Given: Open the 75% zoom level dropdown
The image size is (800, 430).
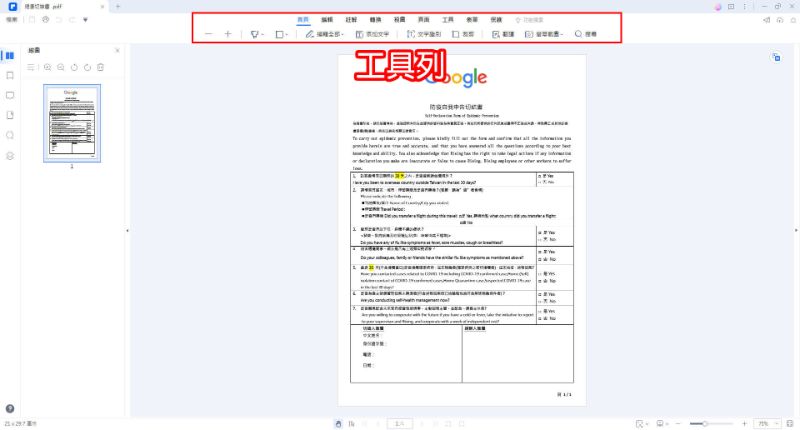Looking at the screenshot, I should click(767, 424).
